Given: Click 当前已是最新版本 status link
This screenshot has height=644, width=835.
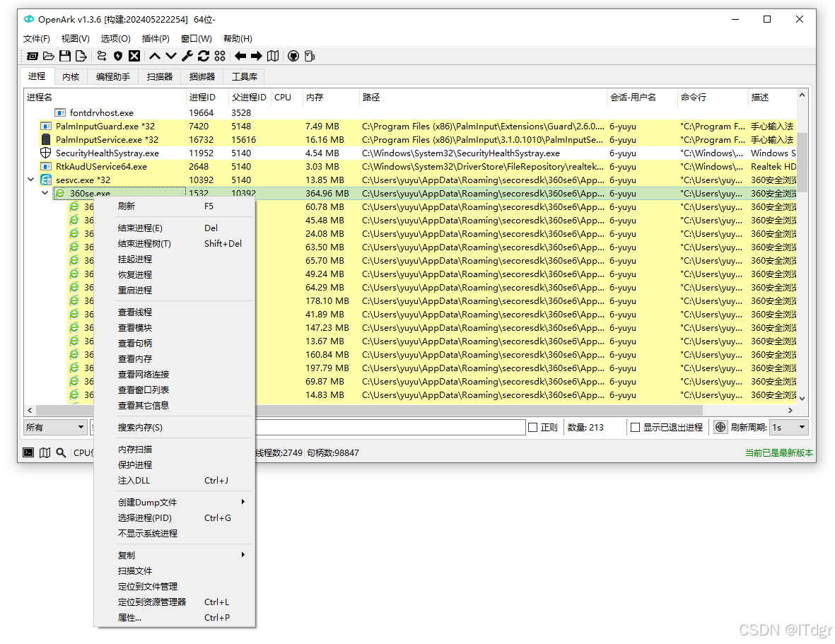Looking at the screenshot, I should tap(778, 452).
